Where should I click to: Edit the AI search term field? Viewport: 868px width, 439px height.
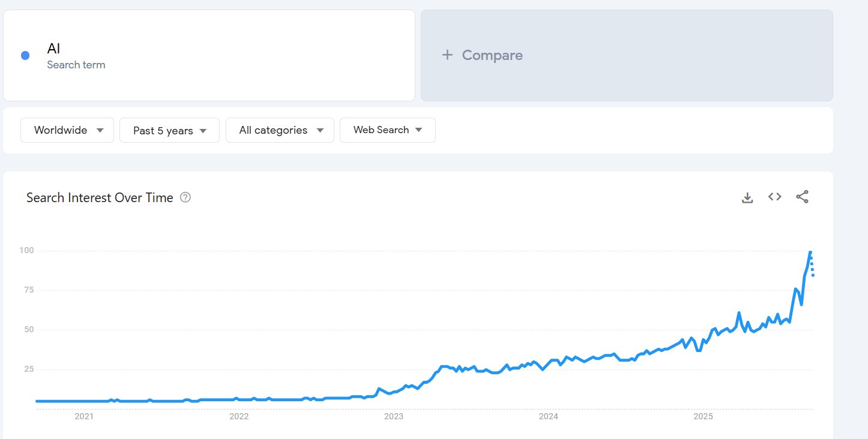click(54, 49)
